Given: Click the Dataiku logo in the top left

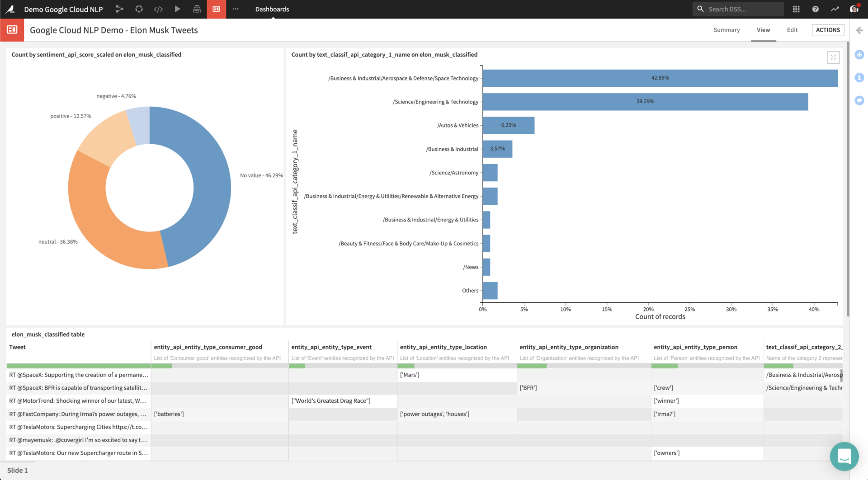Looking at the screenshot, I should pos(10,9).
